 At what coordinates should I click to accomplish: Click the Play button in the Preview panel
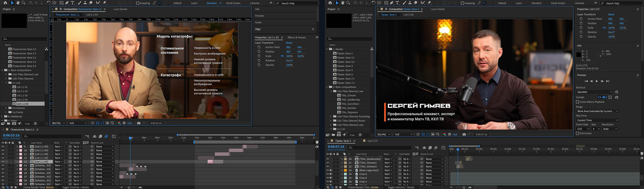(597, 81)
